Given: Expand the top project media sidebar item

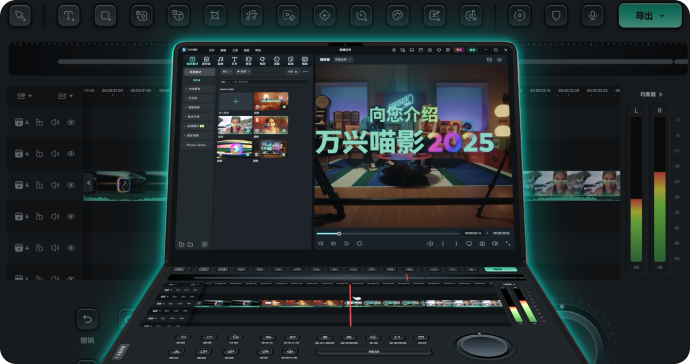Looking at the screenshot, I should tap(199, 72).
